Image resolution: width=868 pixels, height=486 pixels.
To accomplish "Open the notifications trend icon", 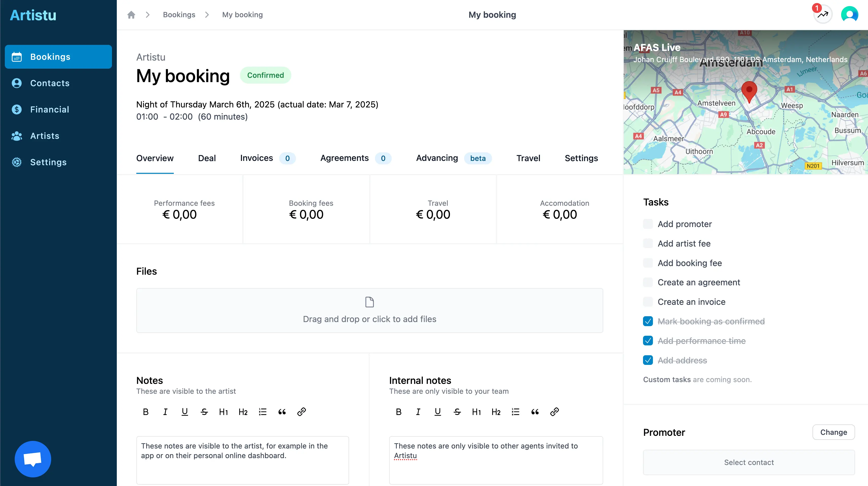I will pyautogui.click(x=822, y=15).
